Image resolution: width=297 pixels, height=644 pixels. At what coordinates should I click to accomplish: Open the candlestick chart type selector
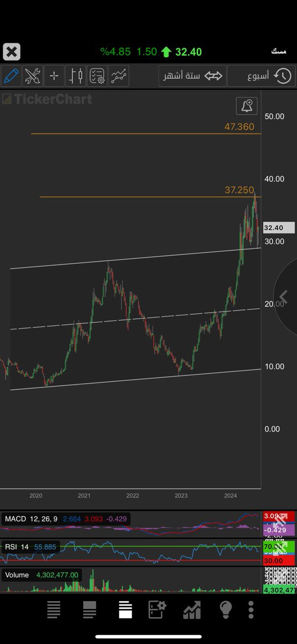(76, 76)
